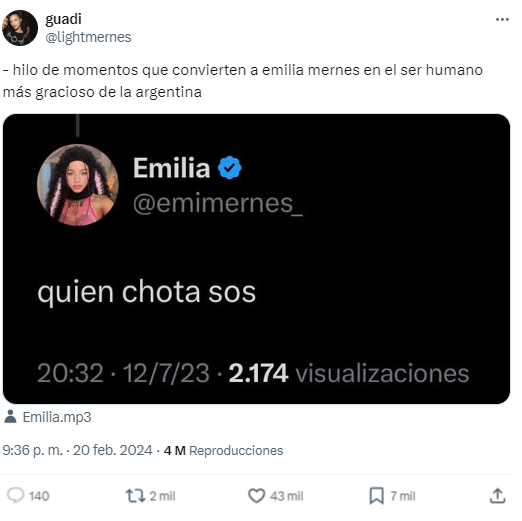Image resolution: width=522 pixels, height=521 pixels.
Task: Click the reply speech bubble icon
Action: point(16,496)
